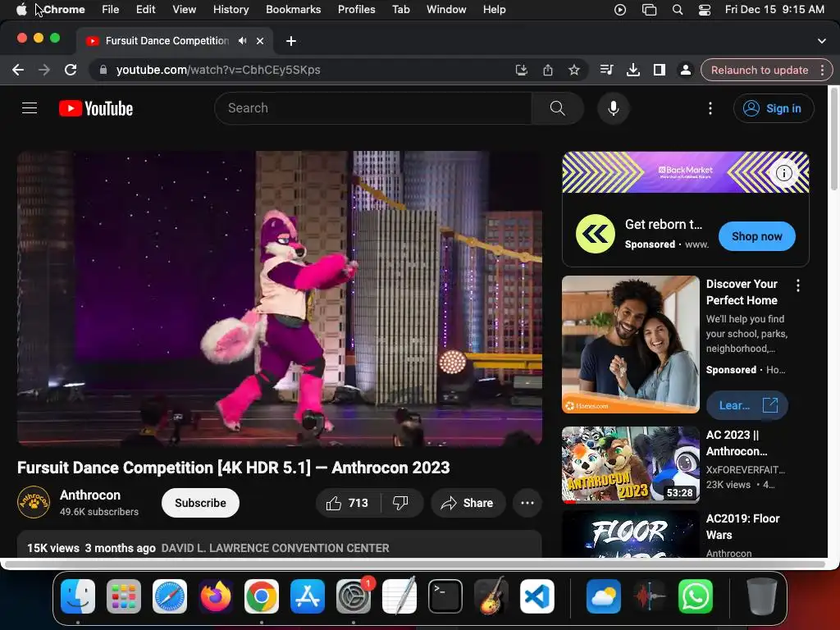Toggle the Chrome side panel

click(x=659, y=71)
